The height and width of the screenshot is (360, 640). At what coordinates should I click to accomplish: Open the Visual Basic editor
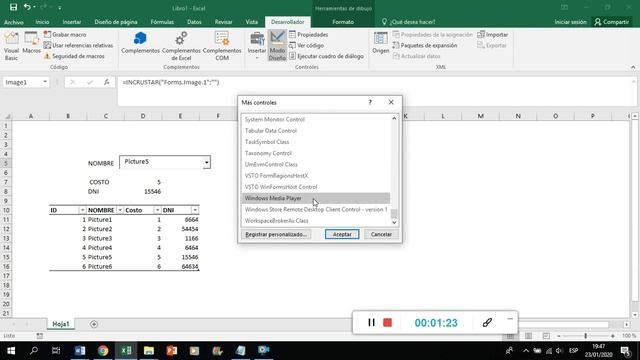pyautogui.click(x=11, y=46)
